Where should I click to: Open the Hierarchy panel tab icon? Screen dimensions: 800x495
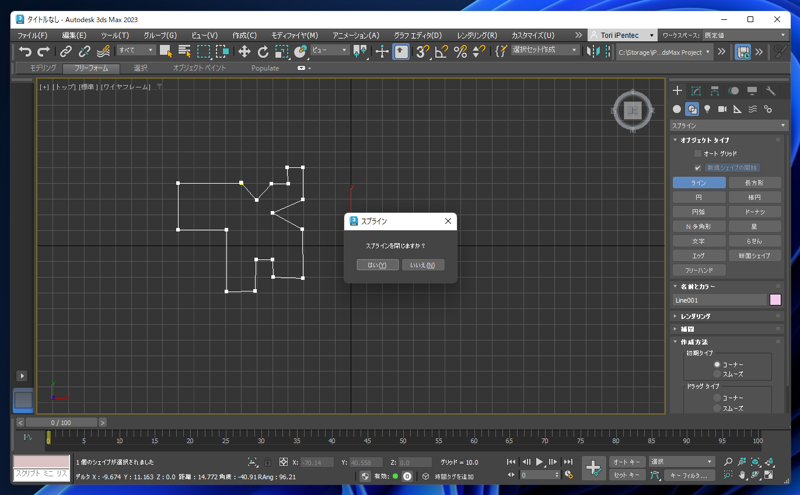[714, 91]
